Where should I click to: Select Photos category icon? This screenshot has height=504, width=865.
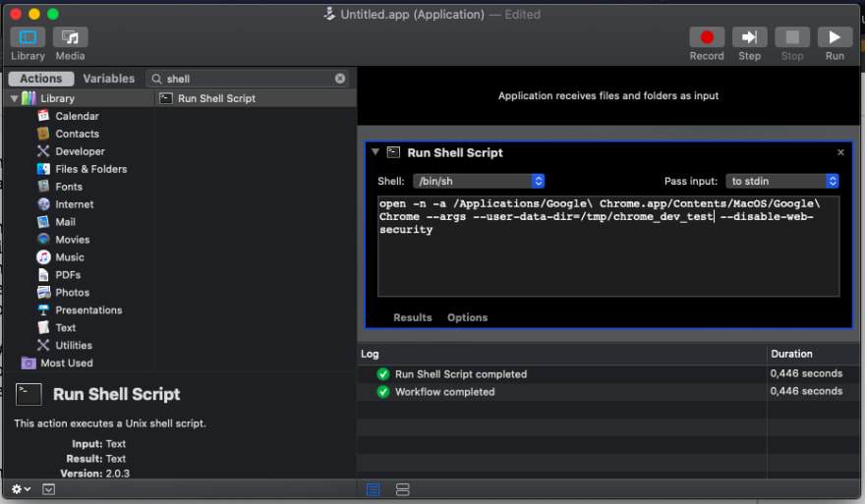click(43, 292)
